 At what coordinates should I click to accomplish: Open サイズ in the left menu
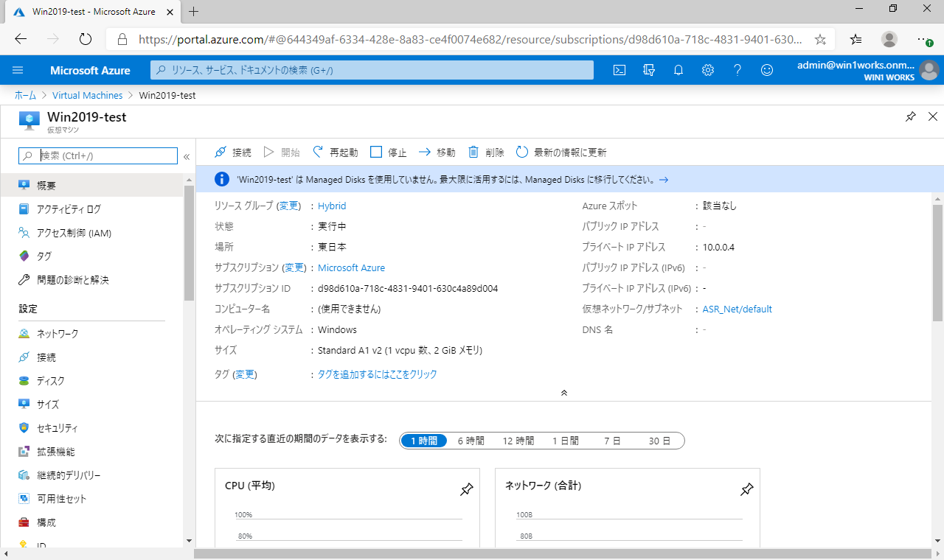click(92, 405)
